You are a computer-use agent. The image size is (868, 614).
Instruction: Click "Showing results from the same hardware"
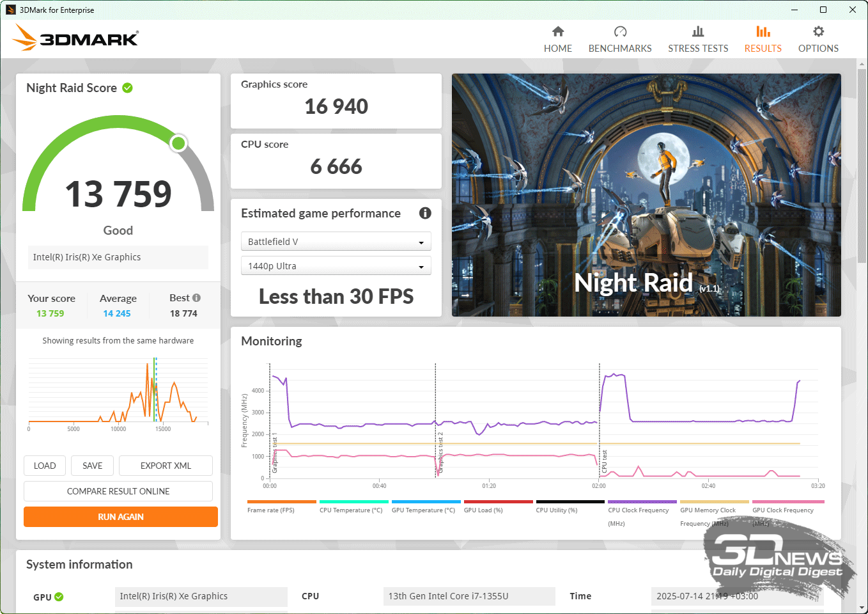click(118, 341)
